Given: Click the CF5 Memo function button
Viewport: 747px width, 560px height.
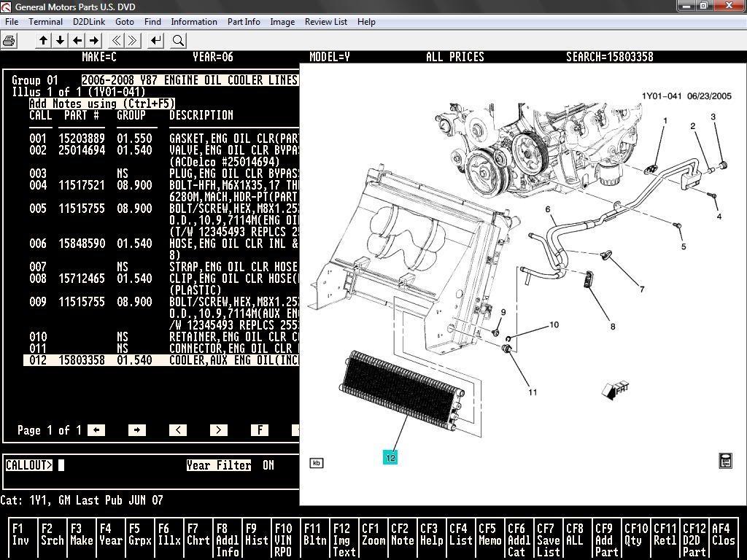Looking at the screenshot, I should (490, 540).
